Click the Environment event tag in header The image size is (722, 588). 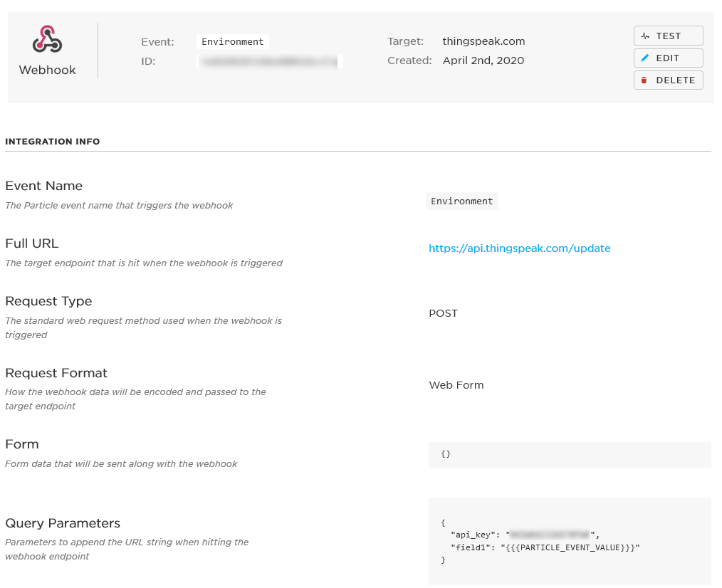233,41
